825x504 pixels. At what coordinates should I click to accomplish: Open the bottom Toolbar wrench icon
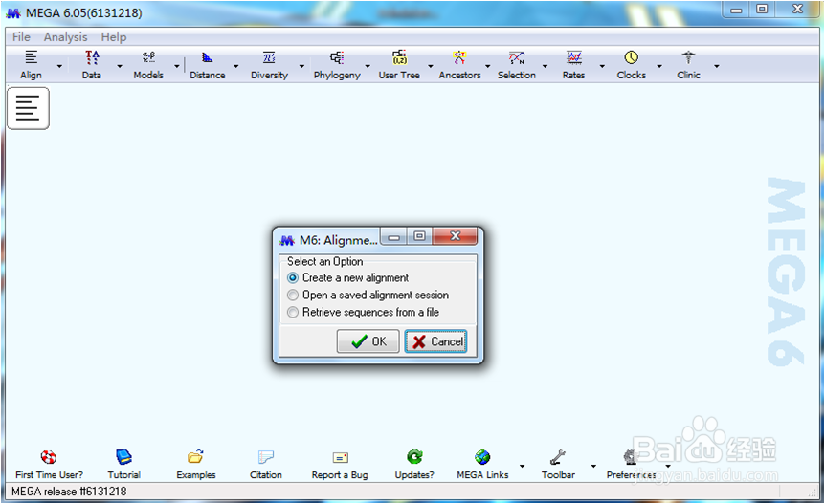coord(558,457)
